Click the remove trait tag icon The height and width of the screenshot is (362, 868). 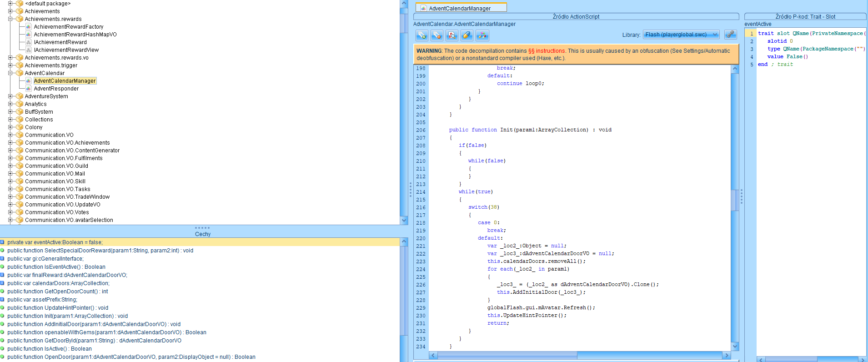pos(437,35)
